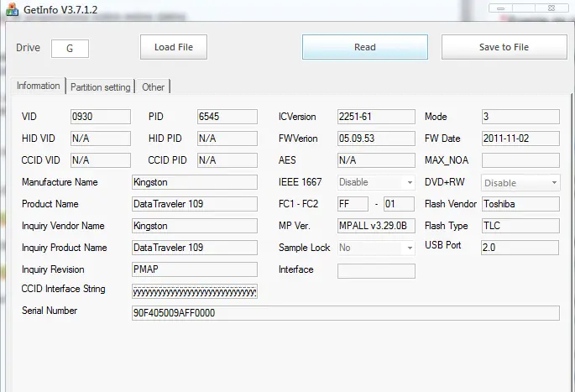Select the Information tab
Image resolution: width=575 pixels, height=392 pixels.
[38, 86]
